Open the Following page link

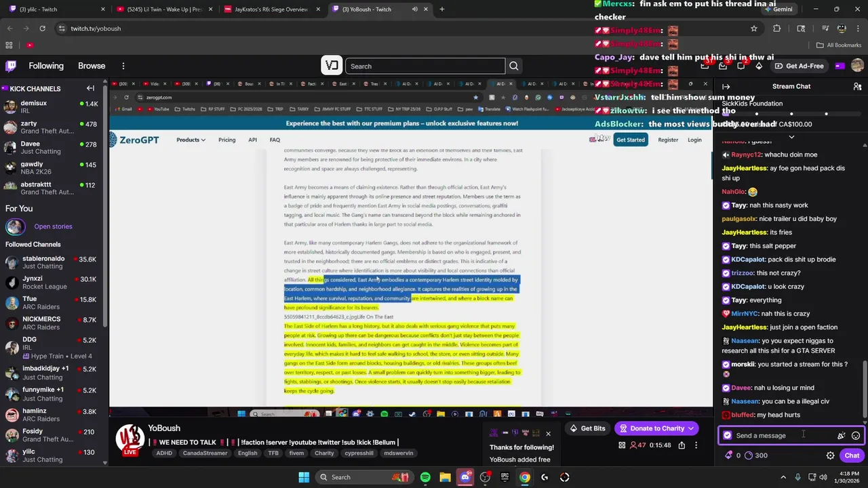[46, 66]
